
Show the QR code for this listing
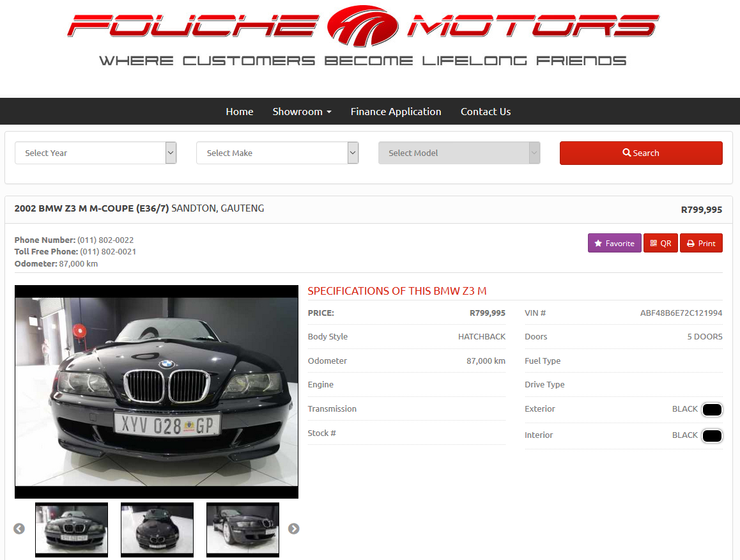[x=661, y=243]
